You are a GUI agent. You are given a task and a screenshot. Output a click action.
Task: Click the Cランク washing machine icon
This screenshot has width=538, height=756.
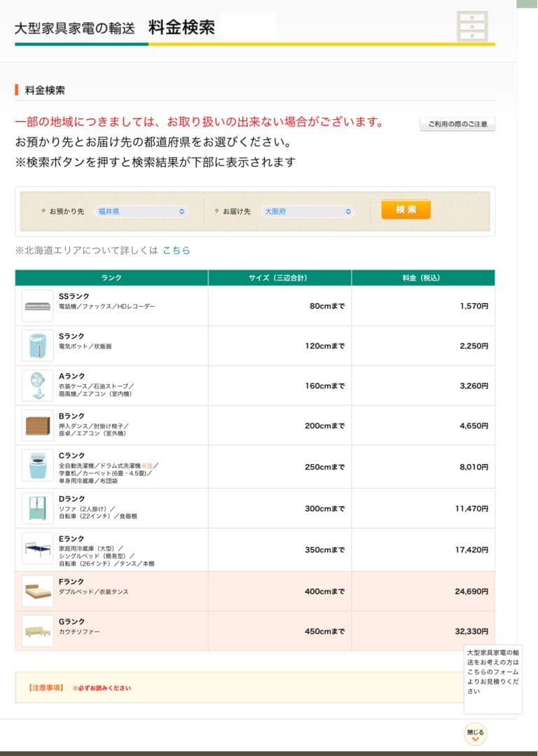37,467
